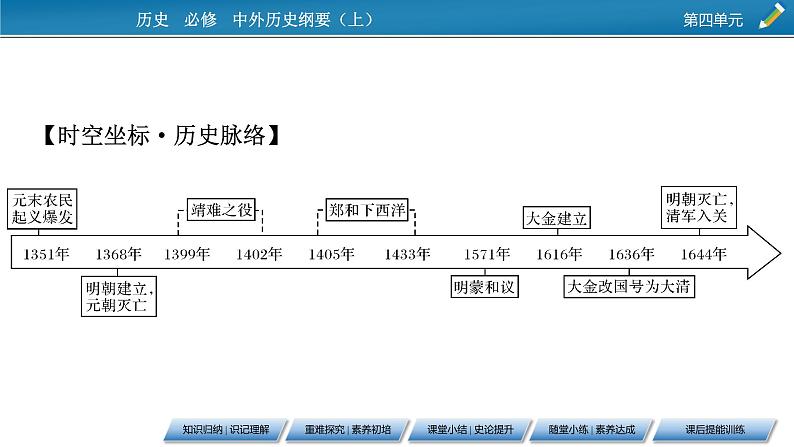Open 随堂小练 | 素养达成 exercises
Image resolution: width=794 pixels, height=447 pixels.
click(x=588, y=428)
